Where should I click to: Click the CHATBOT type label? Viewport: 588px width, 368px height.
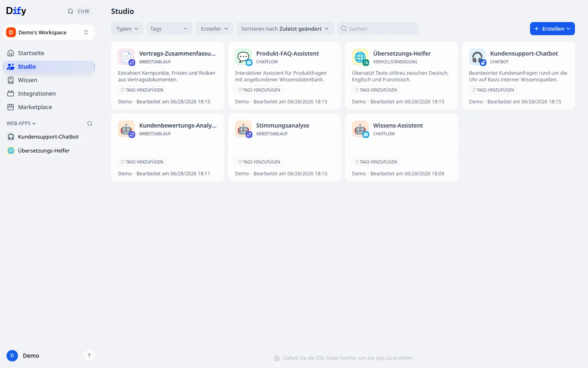[x=499, y=62]
